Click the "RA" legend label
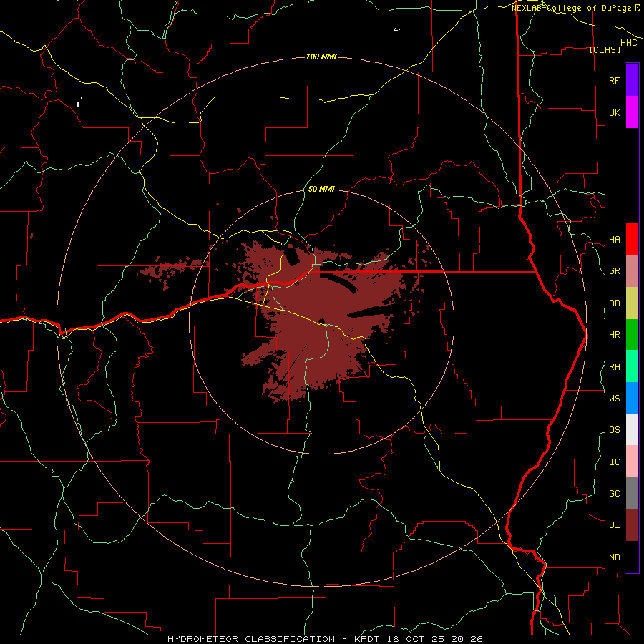The height and width of the screenshot is (644, 644). click(614, 367)
